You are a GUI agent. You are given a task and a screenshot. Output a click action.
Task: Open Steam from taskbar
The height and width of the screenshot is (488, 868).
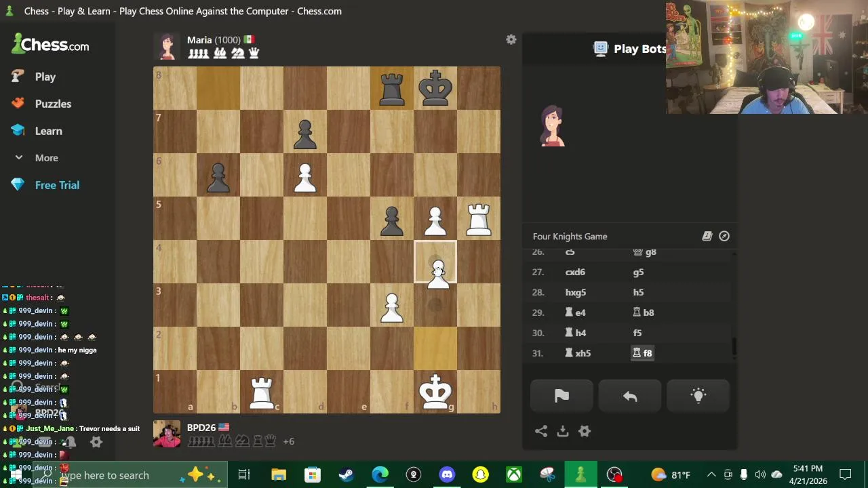point(346,474)
